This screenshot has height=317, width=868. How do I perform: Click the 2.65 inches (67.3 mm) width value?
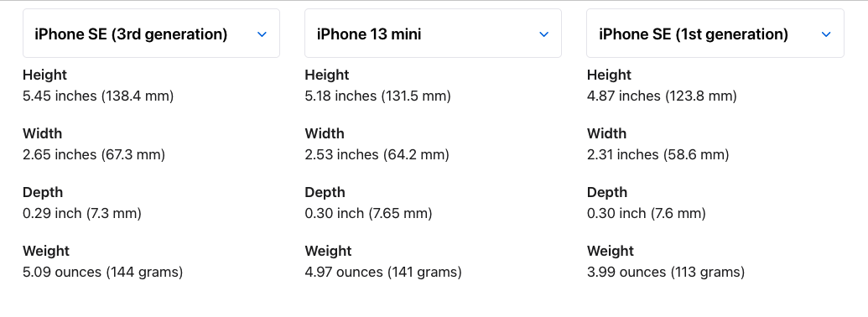[94, 155]
